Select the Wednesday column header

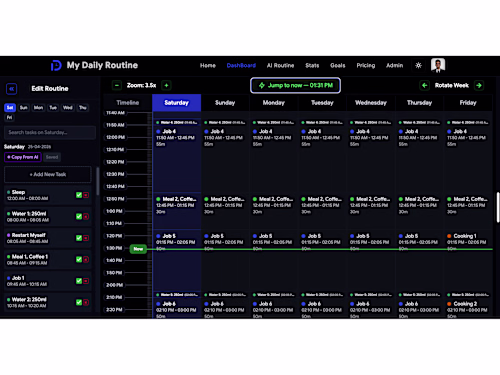(371, 103)
